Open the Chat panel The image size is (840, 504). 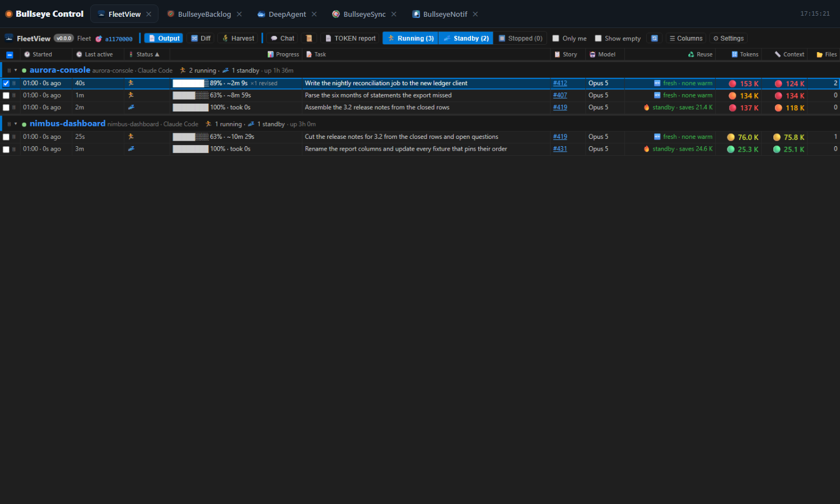tap(282, 38)
